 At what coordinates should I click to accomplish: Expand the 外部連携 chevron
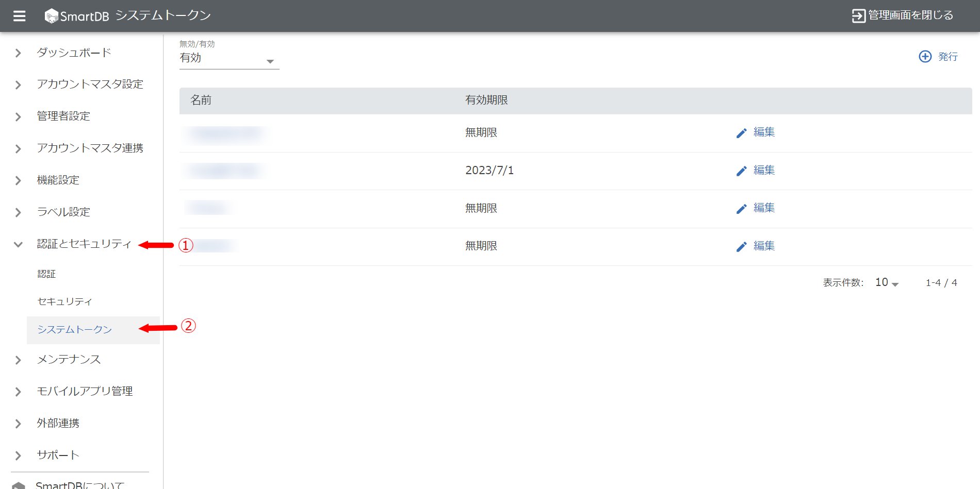[x=18, y=424]
